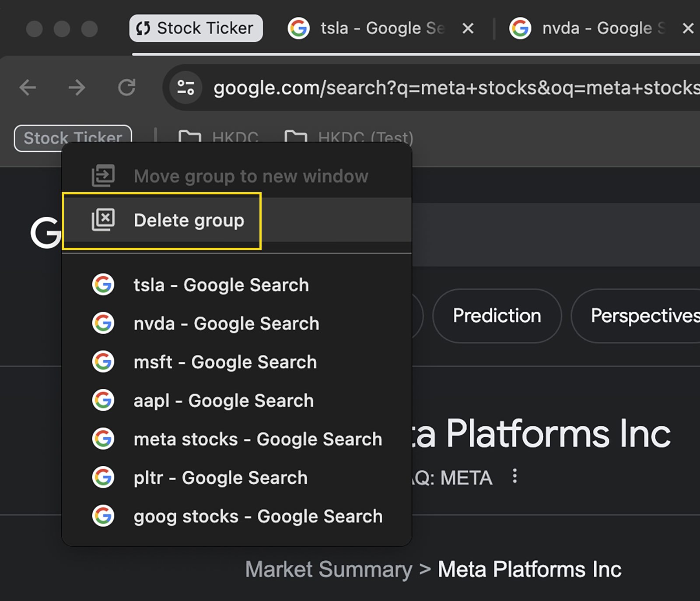Choose Move group to new window
This screenshot has width=700, height=601.
237,176
